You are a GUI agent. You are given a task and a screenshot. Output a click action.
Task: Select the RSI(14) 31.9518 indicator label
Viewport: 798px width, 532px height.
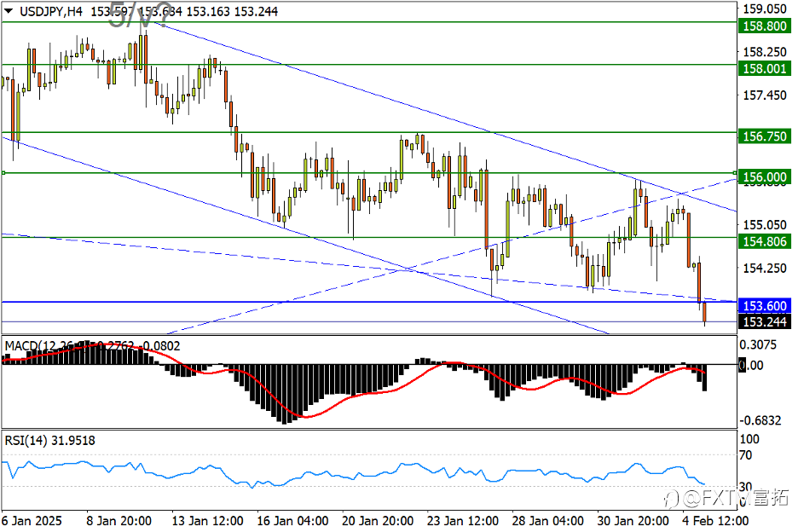coord(49,441)
